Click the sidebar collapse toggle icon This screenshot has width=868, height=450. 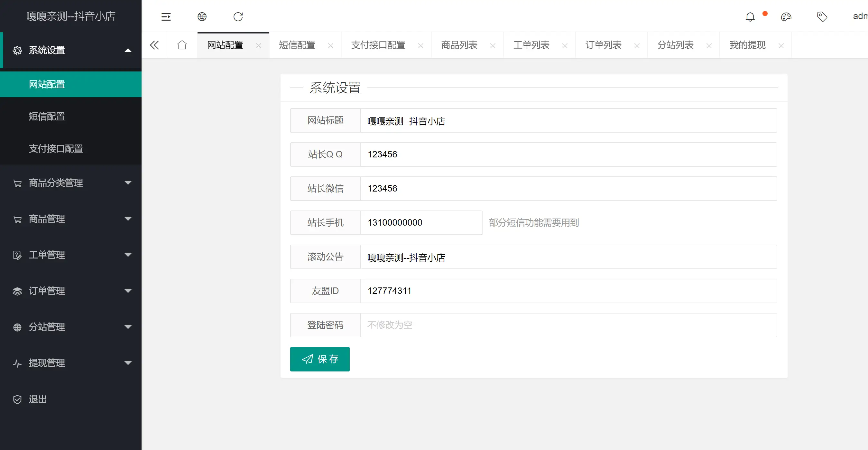click(166, 16)
